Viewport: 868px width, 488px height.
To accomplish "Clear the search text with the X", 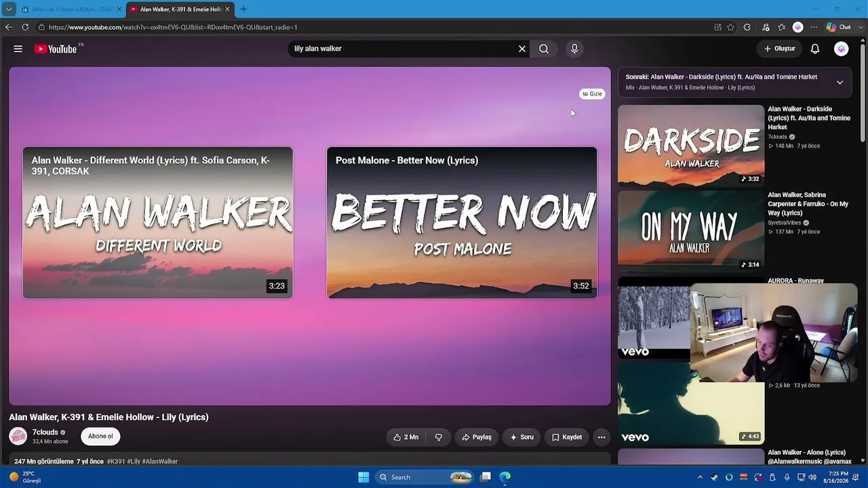I will (x=522, y=49).
